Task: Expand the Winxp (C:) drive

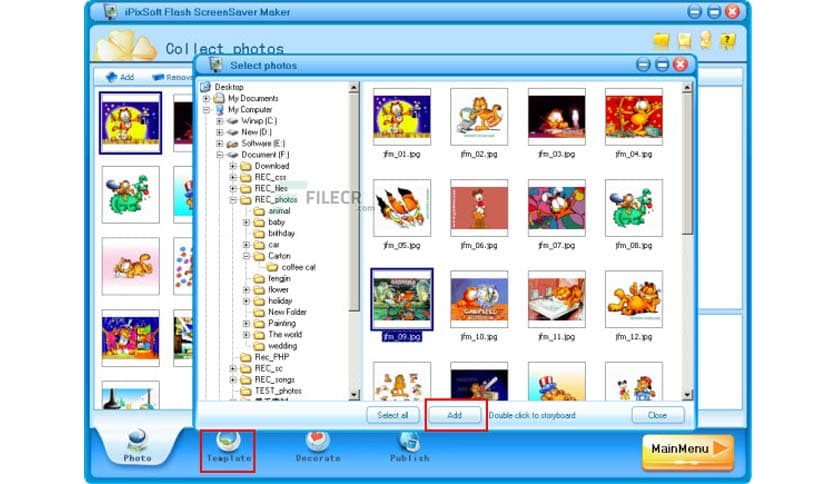Action: point(220,121)
